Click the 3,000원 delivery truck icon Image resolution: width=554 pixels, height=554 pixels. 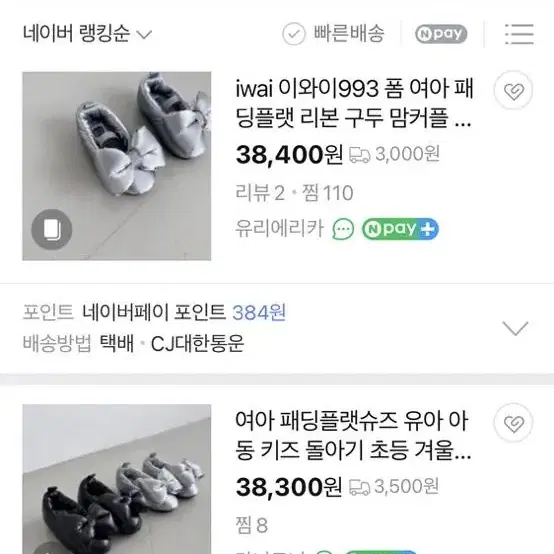(x=359, y=155)
